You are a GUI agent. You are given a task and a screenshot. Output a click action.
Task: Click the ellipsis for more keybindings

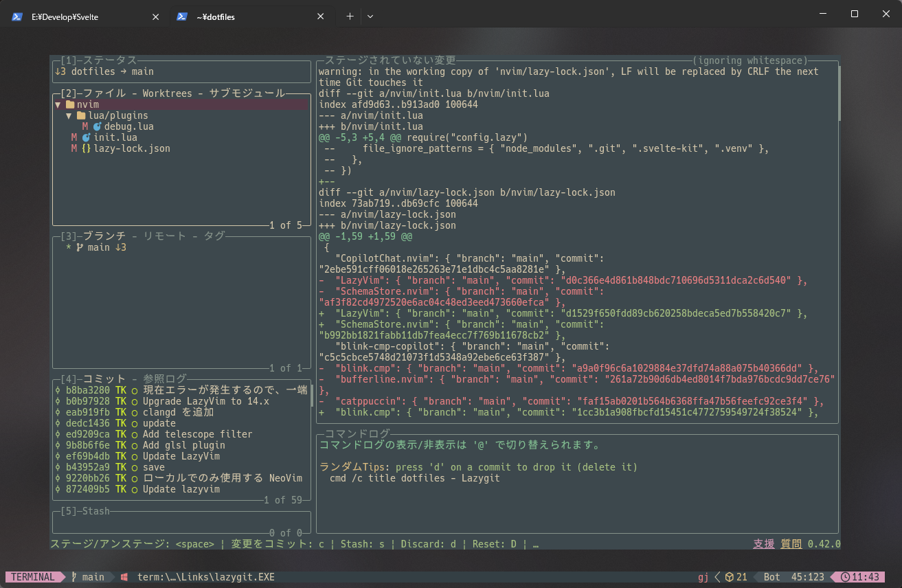(x=536, y=544)
